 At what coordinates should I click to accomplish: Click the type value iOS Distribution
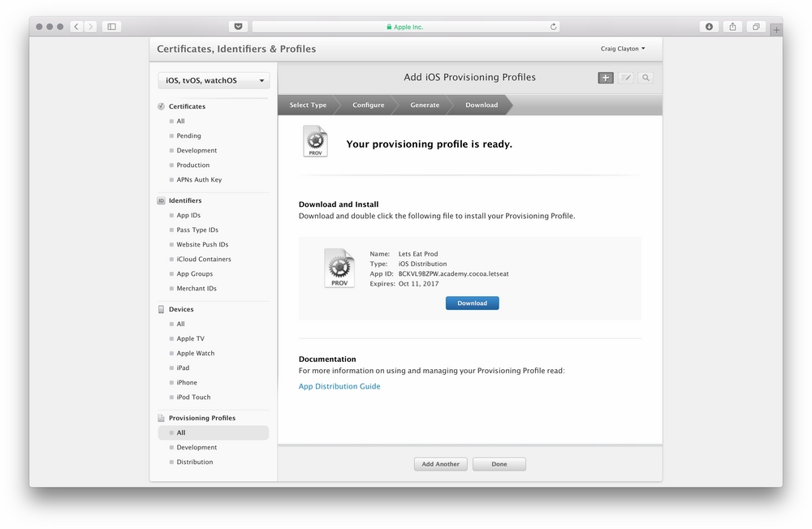pos(422,264)
